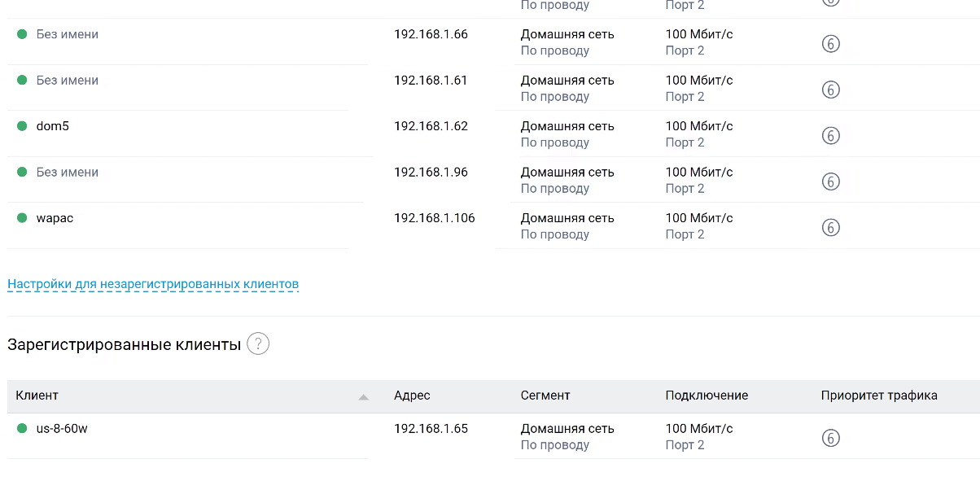Click the Подключение column header

click(707, 396)
